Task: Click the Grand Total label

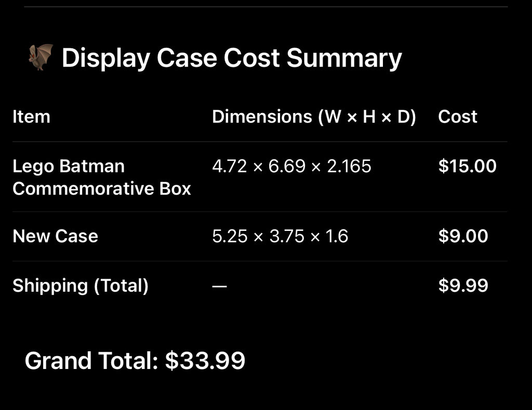Action: [x=91, y=361]
